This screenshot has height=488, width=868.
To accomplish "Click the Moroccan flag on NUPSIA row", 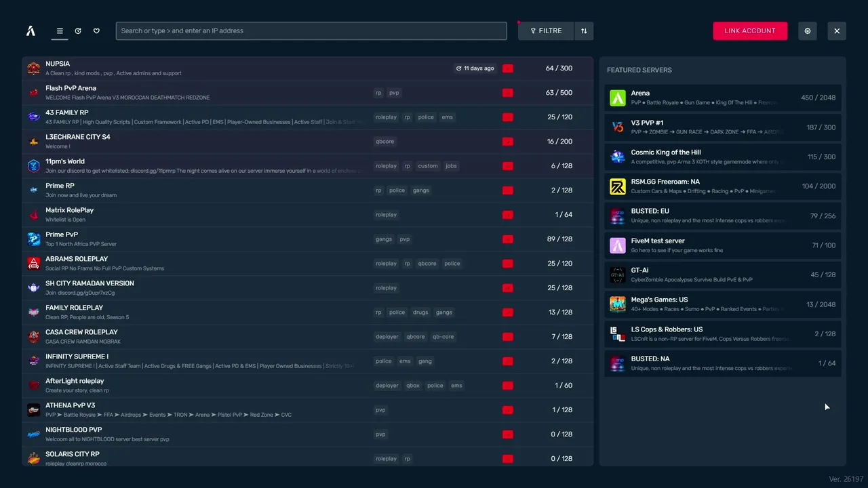I will pos(508,68).
